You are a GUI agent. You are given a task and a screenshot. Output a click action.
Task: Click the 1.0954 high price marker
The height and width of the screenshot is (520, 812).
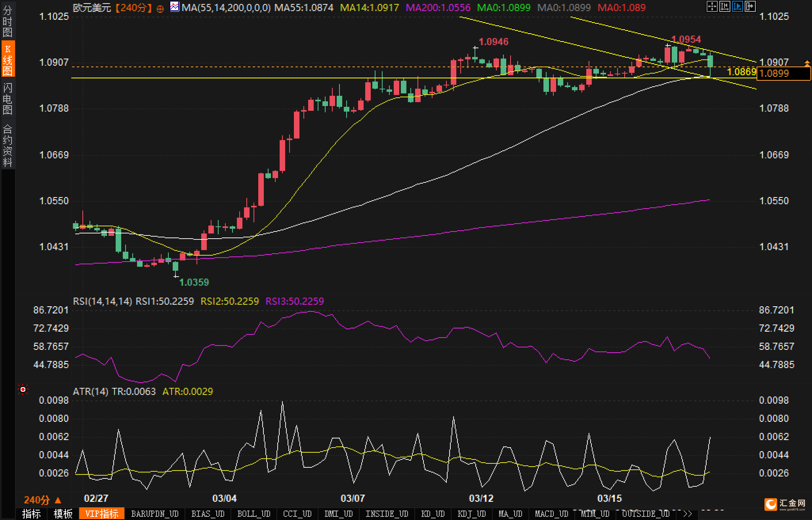click(686, 39)
